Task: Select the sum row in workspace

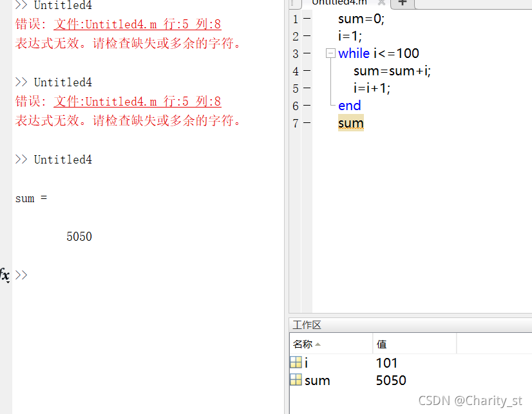Action: (x=317, y=381)
